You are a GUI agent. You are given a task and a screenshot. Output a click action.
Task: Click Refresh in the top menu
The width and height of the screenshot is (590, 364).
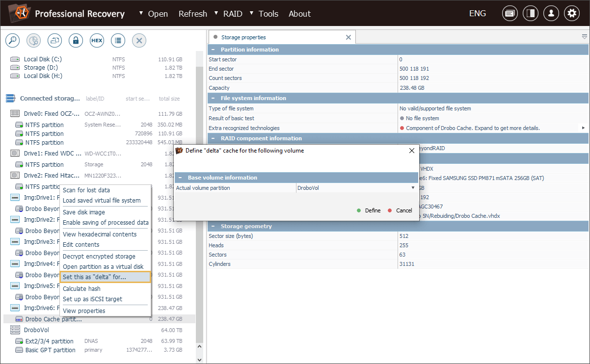tap(193, 14)
